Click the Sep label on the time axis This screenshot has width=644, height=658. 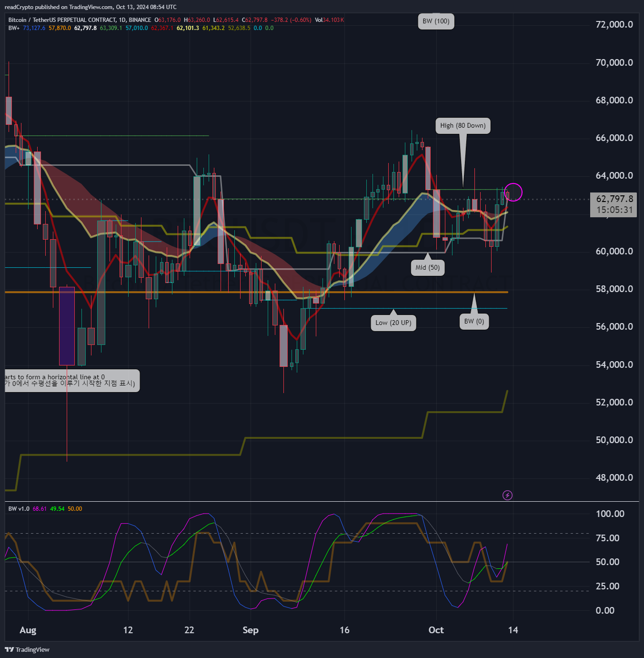251,630
